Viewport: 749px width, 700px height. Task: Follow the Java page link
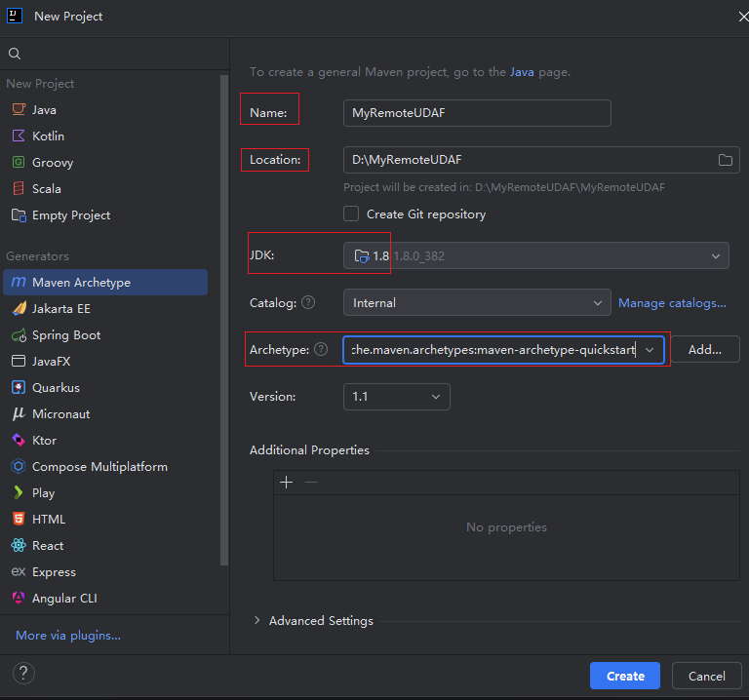tap(522, 72)
